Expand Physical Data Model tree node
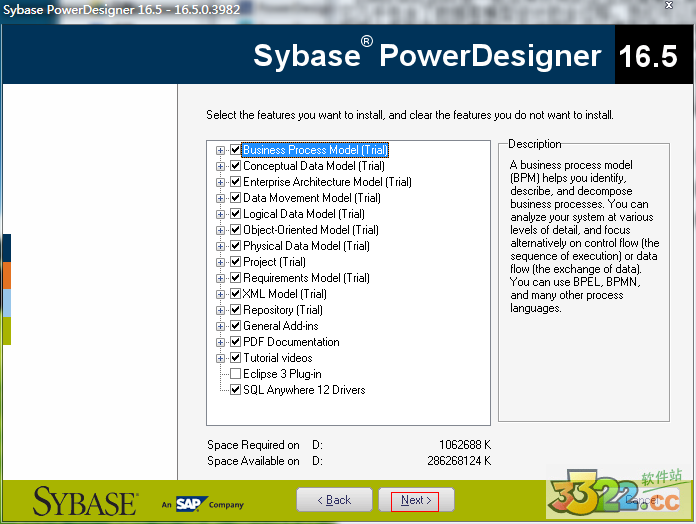This screenshot has height=524, width=696. pos(220,246)
